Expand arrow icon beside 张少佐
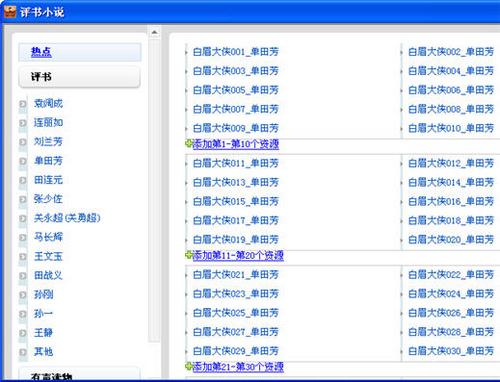The width and height of the screenshot is (500, 382). pos(23,200)
